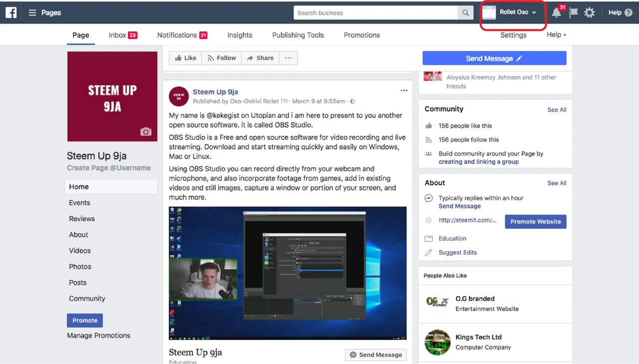Click Send Message button below post
The width and height of the screenshot is (639, 364).
[376, 355]
